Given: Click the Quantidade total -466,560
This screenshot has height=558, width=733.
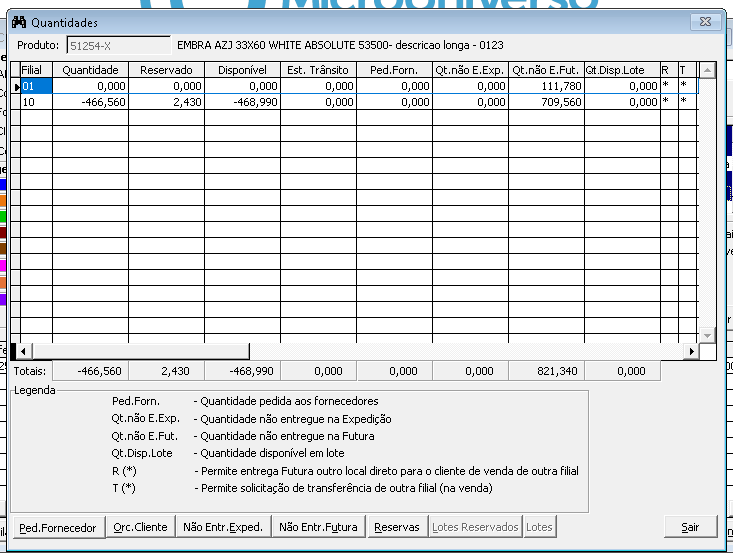Looking at the screenshot, I should tap(90, 372).
